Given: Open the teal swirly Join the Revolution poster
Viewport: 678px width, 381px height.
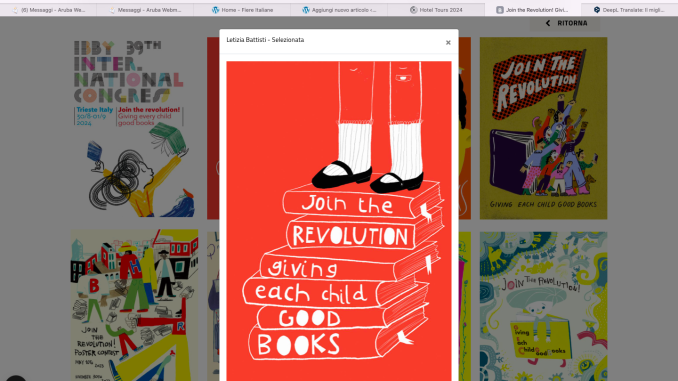Looking at the screenshot, I should (x=543, y=306).
